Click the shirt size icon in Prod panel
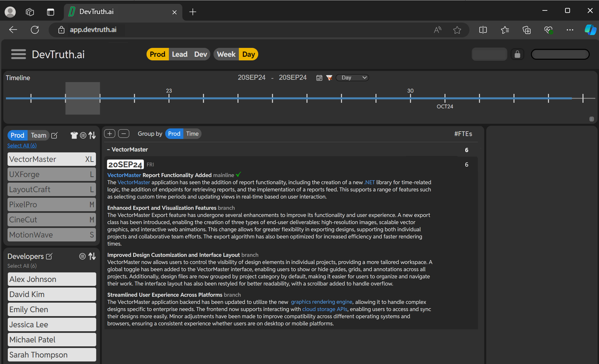Viewport: 599px width, 364px height. point(74,135)
